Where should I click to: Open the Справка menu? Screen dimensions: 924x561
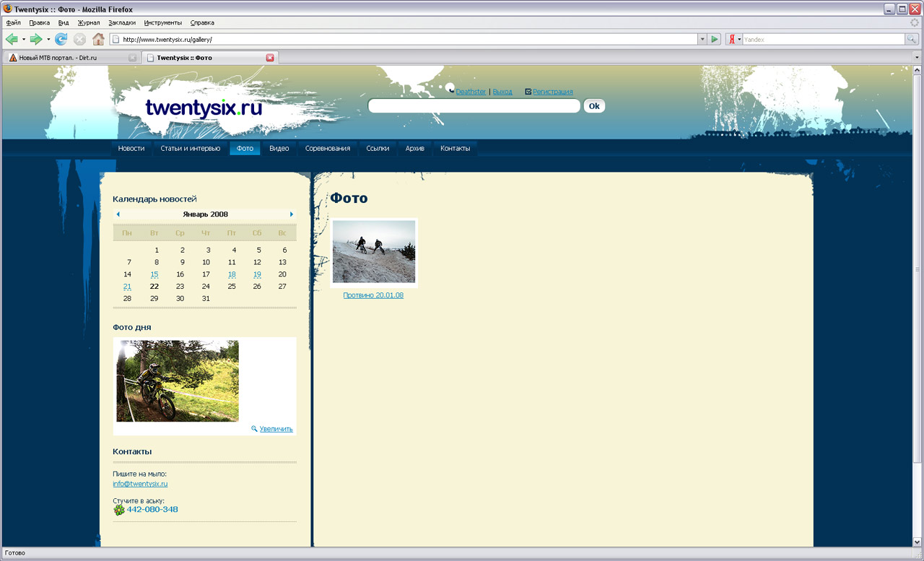pos(202,23)
